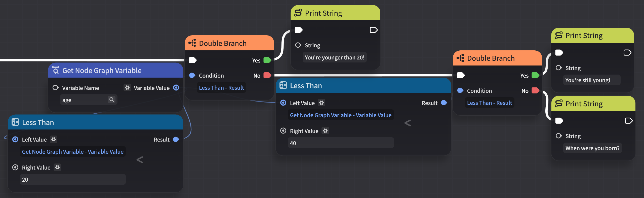Click the execution output pin on the 'You're still young!' node
This screenshot has width=644, height=198.
(x=627, y=53)
